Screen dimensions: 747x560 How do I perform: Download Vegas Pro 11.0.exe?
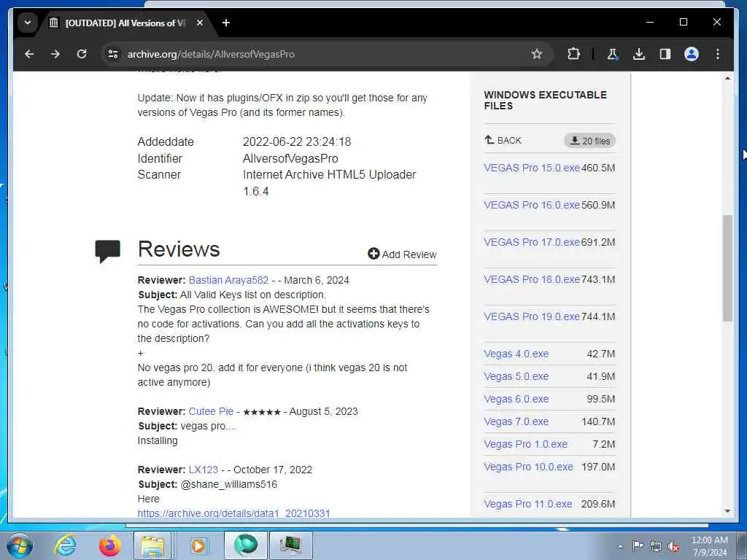click(x=528, y=505)
